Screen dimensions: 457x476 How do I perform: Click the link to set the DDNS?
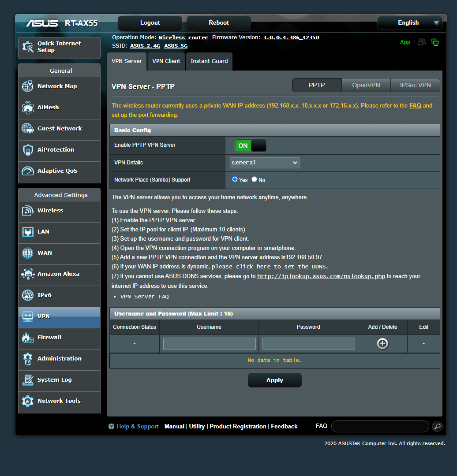pos(270,267)
